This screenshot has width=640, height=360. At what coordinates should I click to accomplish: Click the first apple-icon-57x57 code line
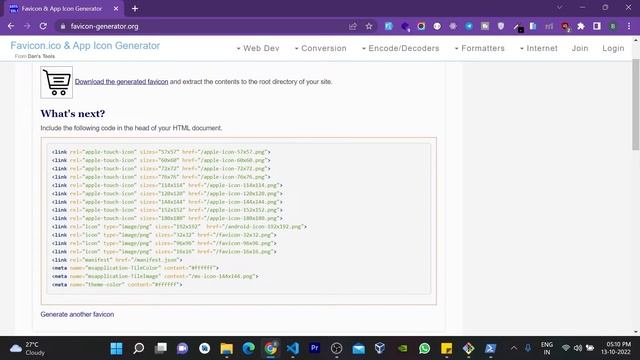pyautogui.click(x=161, y=152)
